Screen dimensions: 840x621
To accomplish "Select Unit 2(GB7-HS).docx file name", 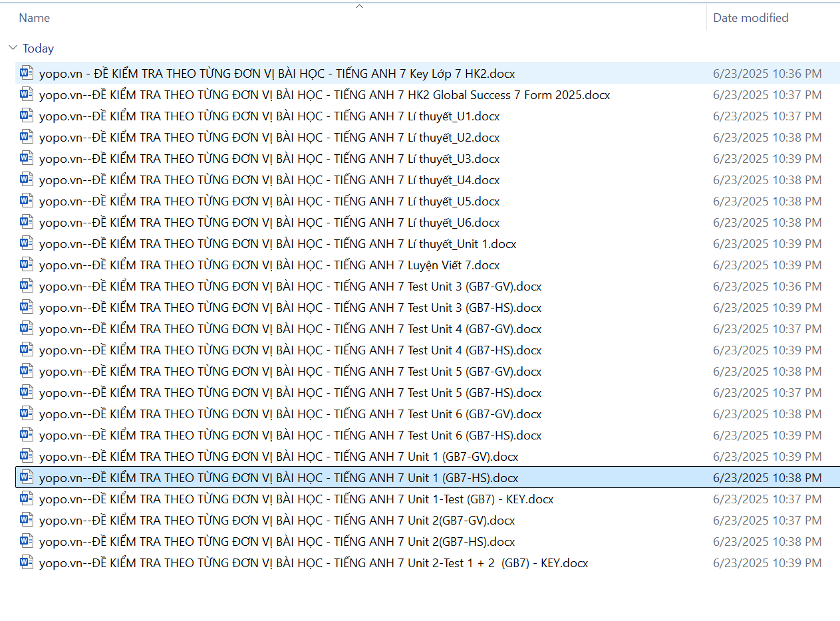I will 277,541.
